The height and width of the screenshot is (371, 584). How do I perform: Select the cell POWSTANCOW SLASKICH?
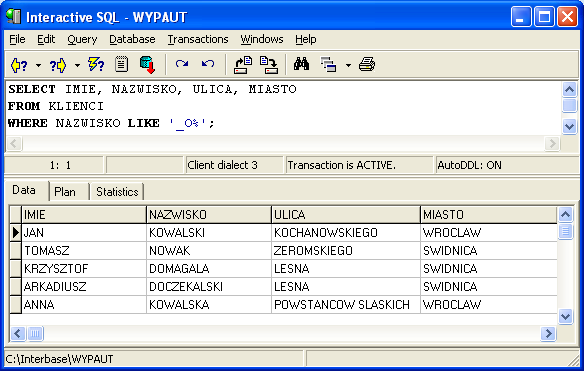346,305
